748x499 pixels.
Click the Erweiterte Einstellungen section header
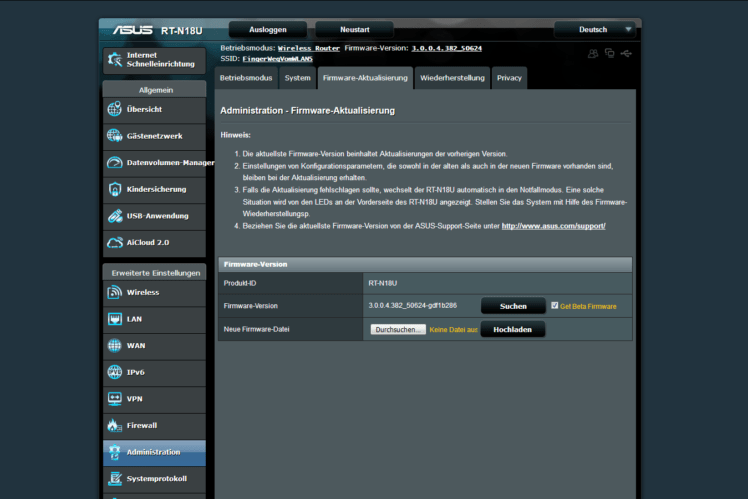[156, 273]
